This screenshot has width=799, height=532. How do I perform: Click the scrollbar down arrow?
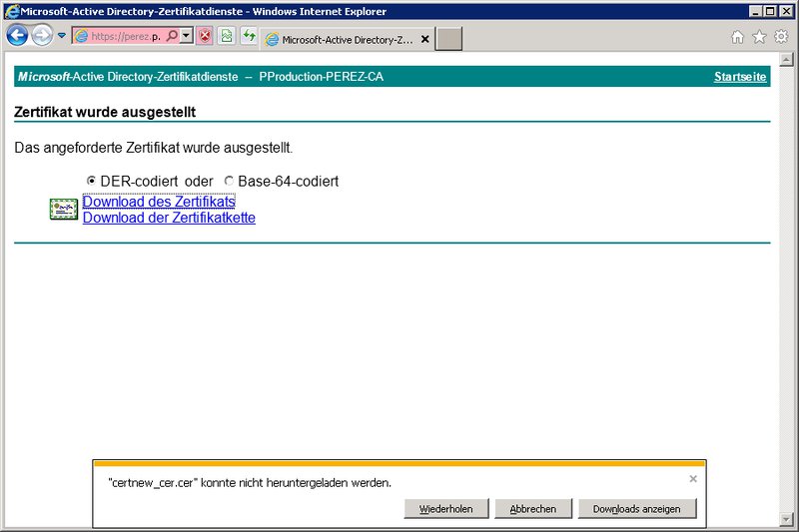[x=786, y=520]
